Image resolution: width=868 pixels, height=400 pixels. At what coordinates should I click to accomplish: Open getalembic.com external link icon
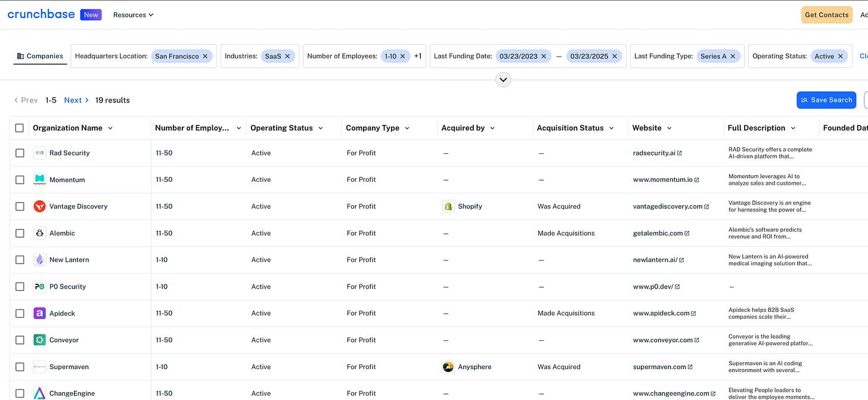click(687, 233)
